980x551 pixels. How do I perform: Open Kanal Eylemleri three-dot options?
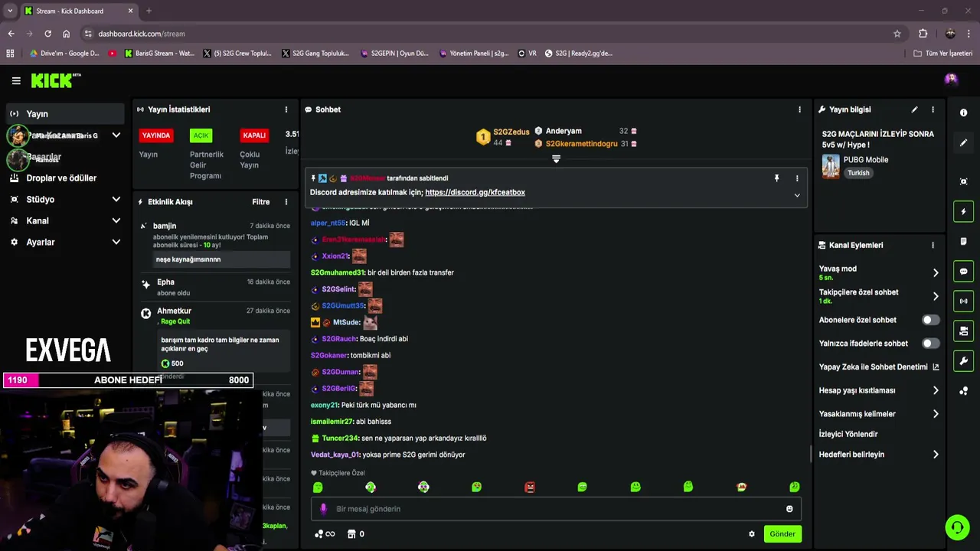[933, 245]
